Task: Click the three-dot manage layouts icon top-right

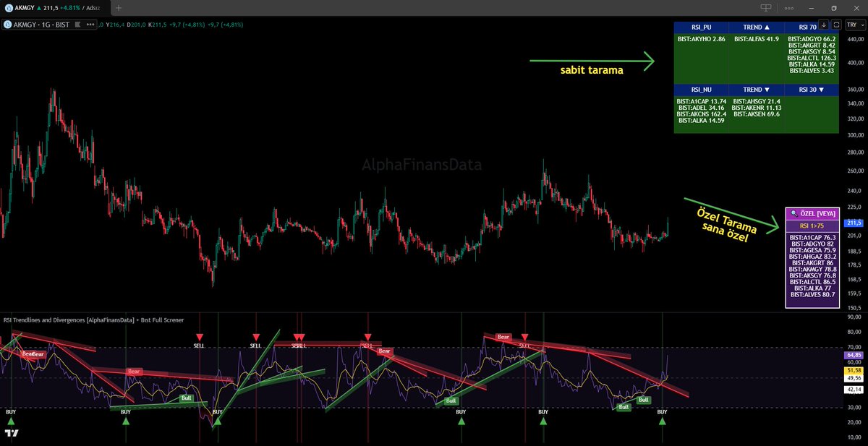Action: tap(789, 7)
